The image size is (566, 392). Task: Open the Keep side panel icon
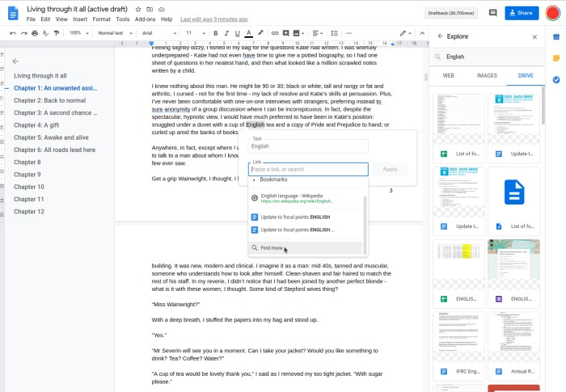click(x=556, y=58)
